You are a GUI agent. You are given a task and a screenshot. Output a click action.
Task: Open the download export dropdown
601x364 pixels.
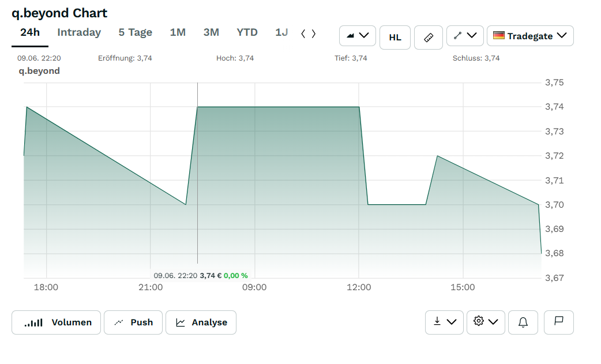444,322
